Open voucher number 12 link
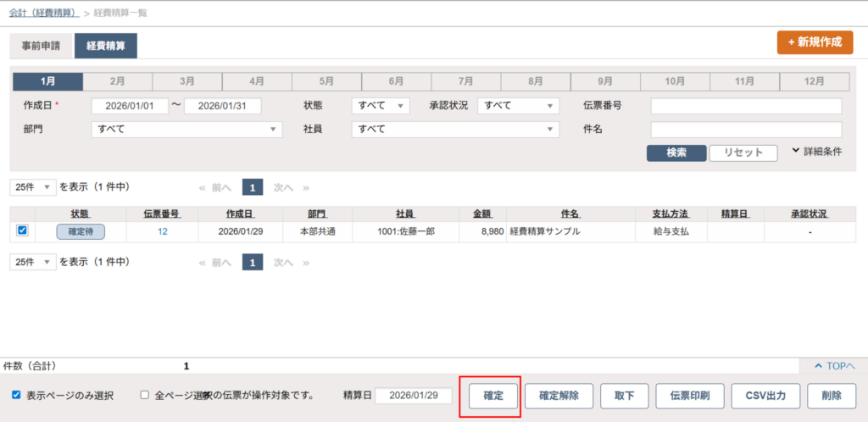This screenshot has width=868, height=422. (162, 231)
